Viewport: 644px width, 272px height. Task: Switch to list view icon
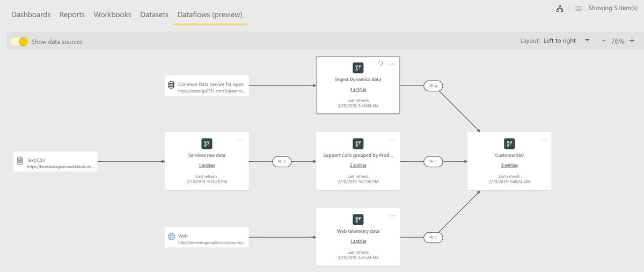pos(578,9)
